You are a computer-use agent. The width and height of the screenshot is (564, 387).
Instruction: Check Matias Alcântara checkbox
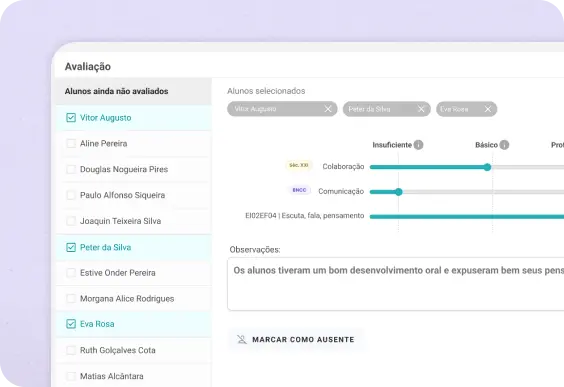click(x=71, y=376)
